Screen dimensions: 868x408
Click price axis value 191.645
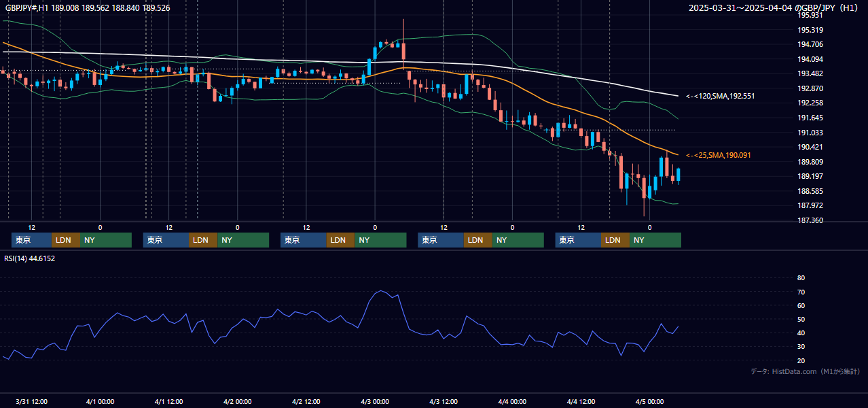point(810,118)
